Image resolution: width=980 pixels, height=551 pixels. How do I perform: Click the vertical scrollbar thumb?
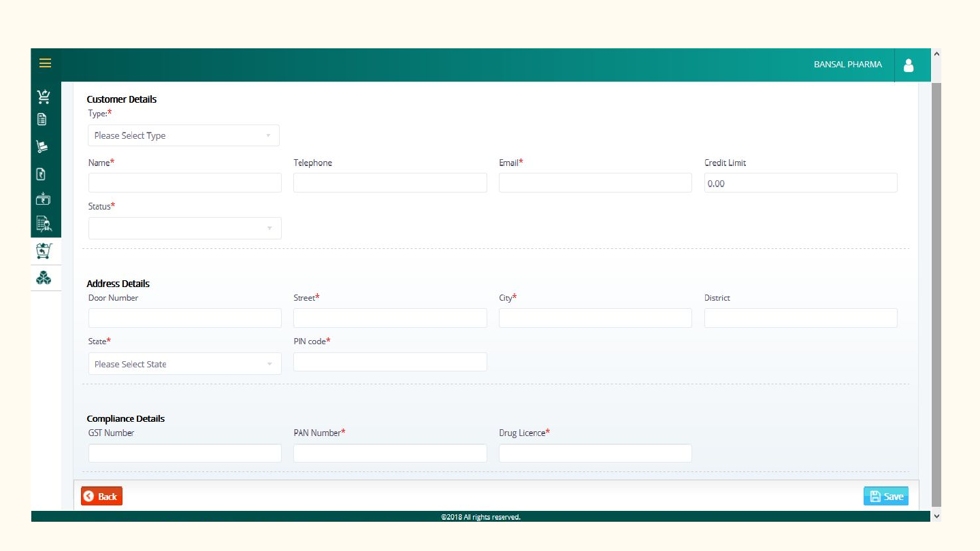coord(936,294)
